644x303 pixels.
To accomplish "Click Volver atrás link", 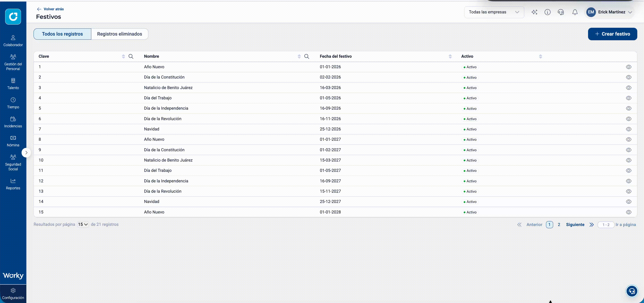I will (50, 9).
